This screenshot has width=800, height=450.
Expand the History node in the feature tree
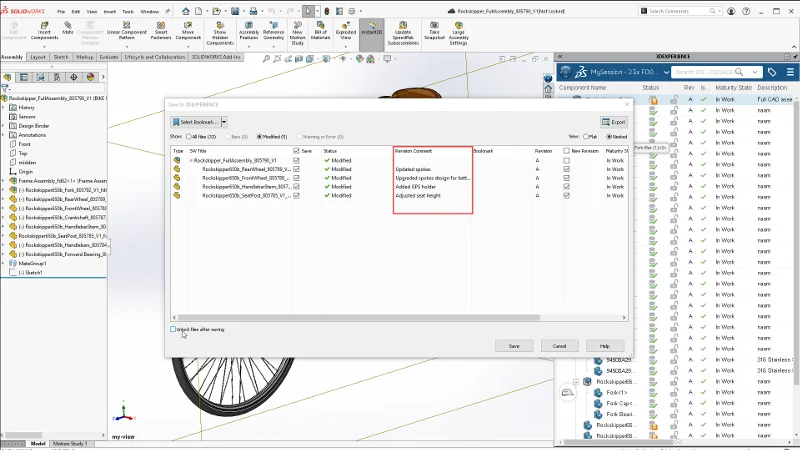click(x=4, y=108)
